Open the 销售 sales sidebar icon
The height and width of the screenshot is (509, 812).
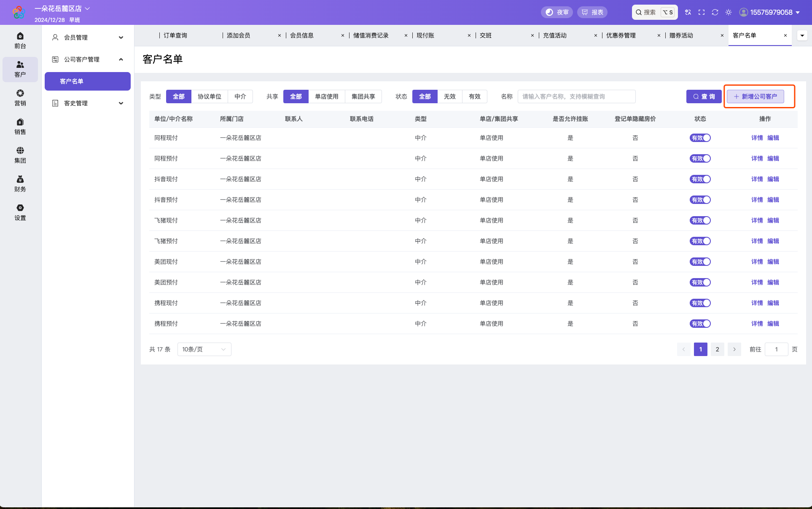point(20,126)
